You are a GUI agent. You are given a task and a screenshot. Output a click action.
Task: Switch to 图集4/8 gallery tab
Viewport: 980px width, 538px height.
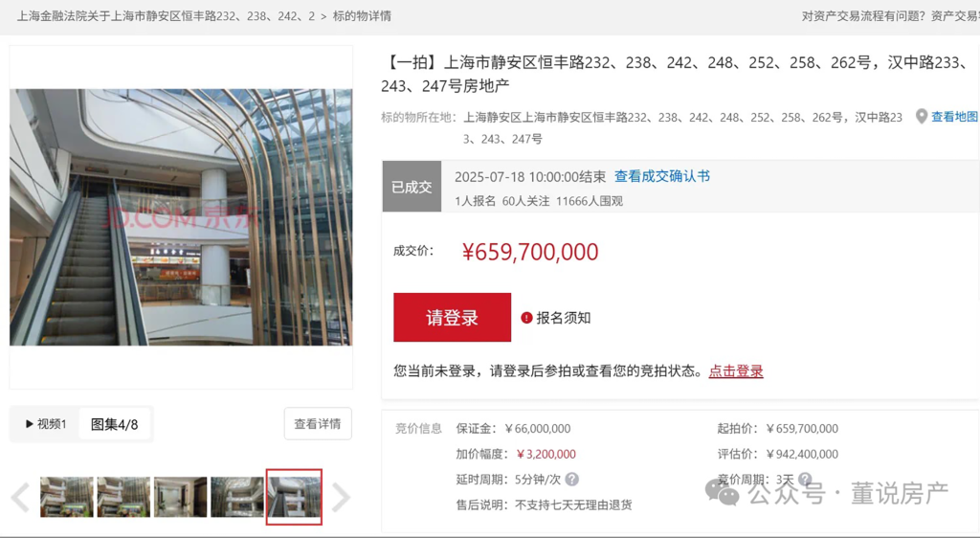pyautogui.click(x=115, y=424)
